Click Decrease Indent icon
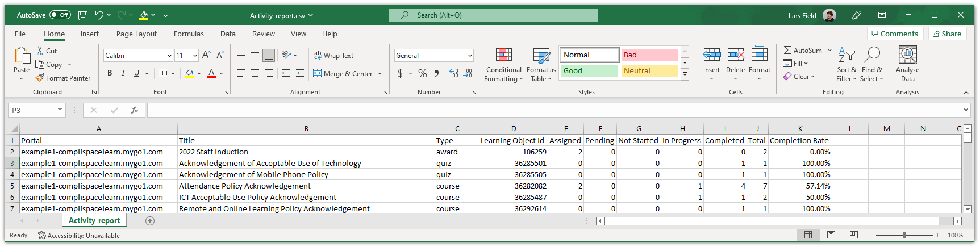Viewport: 980px width, 247px height. [x=286, y=73]
